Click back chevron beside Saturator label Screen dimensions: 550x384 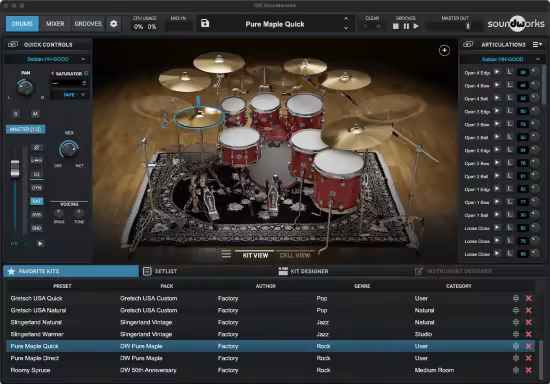click(53, 73)
